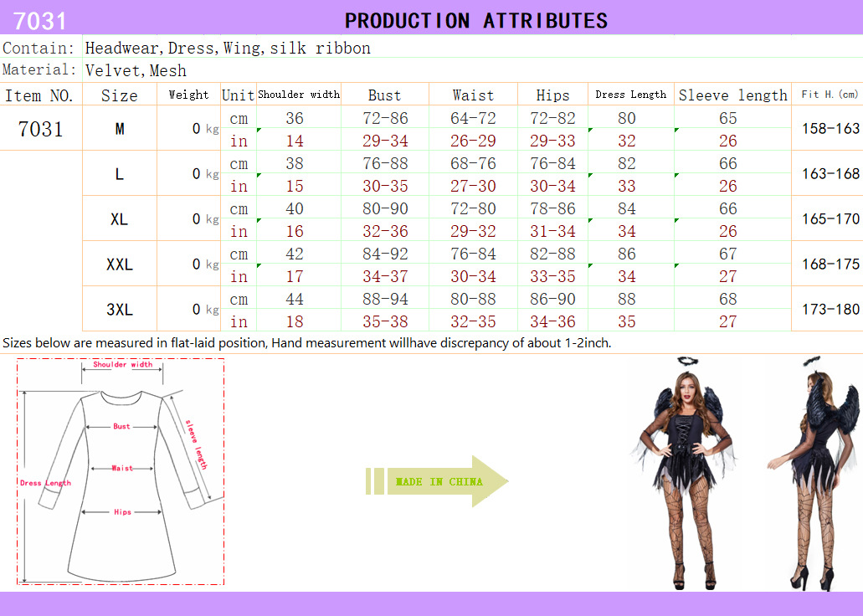This screenshot has width=863, height=616.
Task: Click the "Hips" arrow label in diagram
Action: (122, 512)
